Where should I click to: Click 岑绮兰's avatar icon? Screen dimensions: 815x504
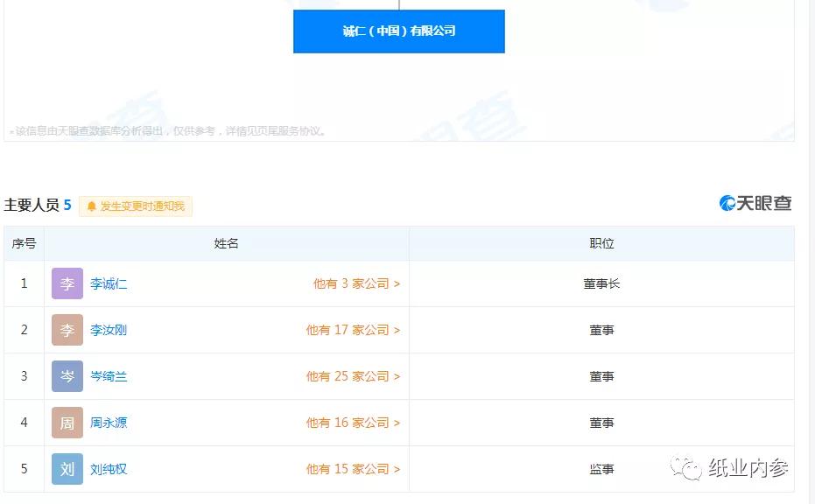[x=67, y=376]
